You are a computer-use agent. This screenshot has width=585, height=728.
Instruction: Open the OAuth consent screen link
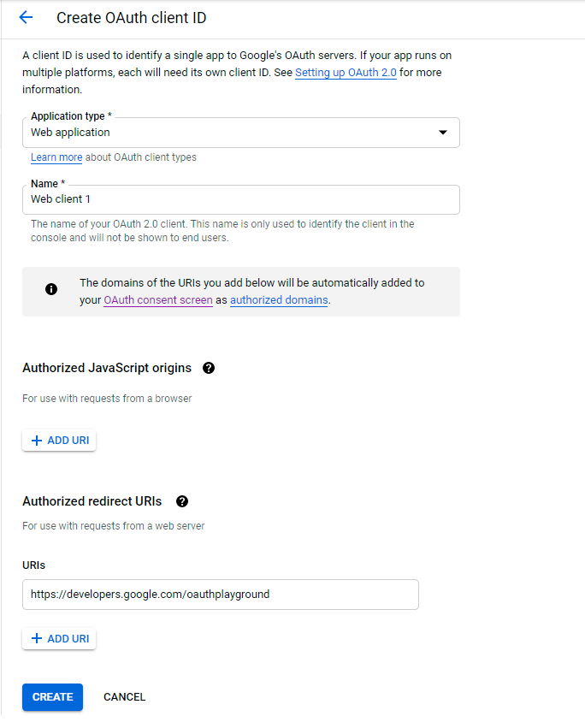click(158, 300)
